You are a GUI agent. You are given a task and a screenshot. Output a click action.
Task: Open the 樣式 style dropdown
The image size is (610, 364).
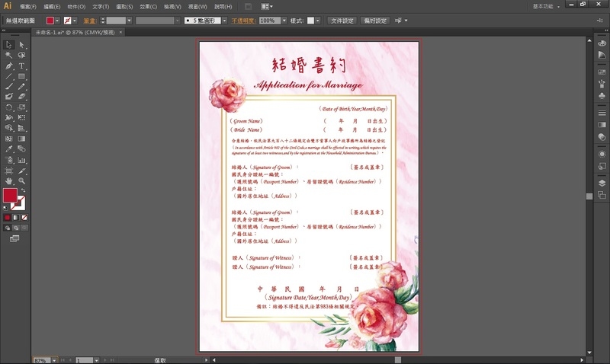click(318, 21)
